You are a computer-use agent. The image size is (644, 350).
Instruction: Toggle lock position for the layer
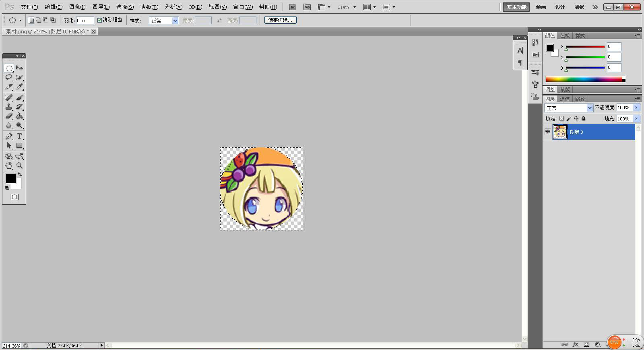(x=576, y=118)
